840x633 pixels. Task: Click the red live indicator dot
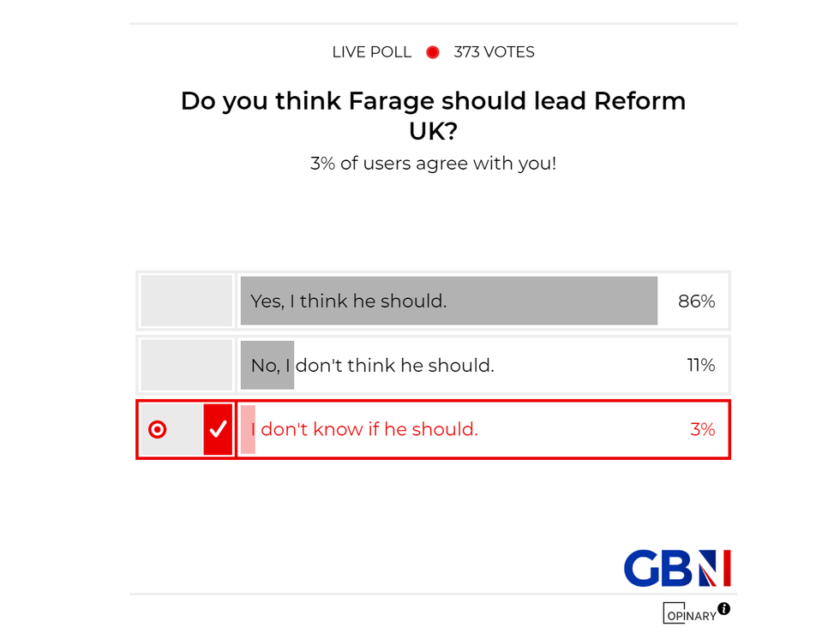pyautogui.click(x=433, y=52)
